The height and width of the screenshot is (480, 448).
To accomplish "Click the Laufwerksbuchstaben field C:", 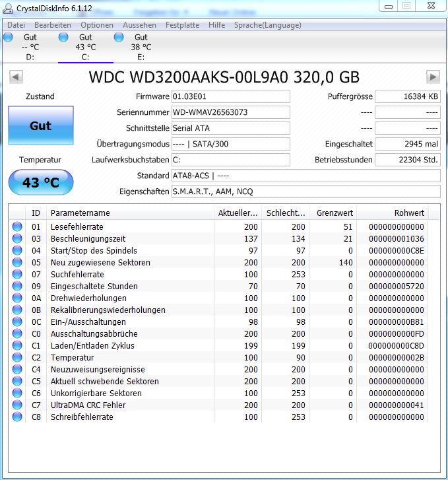I will pyautogui.click(x=231, y=160).
